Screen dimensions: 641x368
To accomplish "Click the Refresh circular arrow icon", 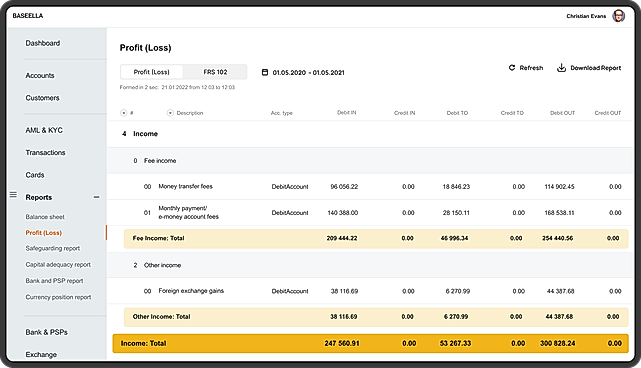I will [512, 67].
